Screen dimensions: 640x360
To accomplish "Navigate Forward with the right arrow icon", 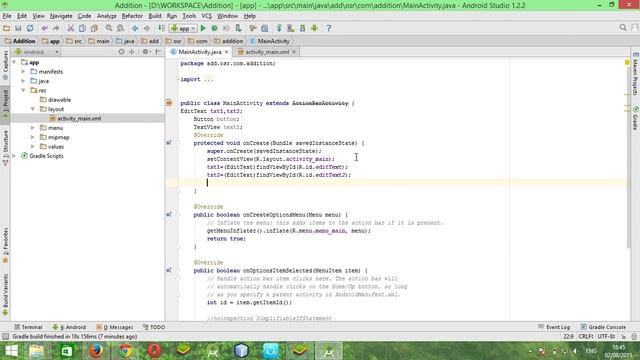I will point(147,28).
